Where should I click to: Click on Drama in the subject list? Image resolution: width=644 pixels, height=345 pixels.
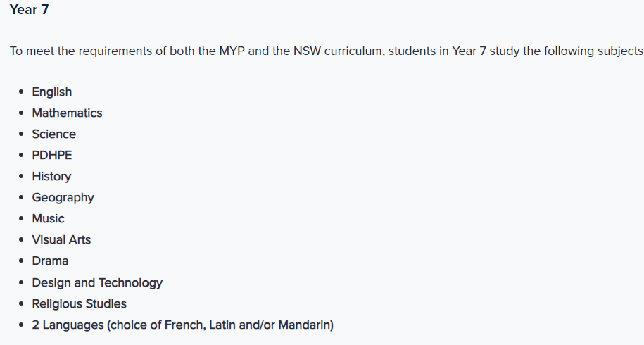[50, 261]
